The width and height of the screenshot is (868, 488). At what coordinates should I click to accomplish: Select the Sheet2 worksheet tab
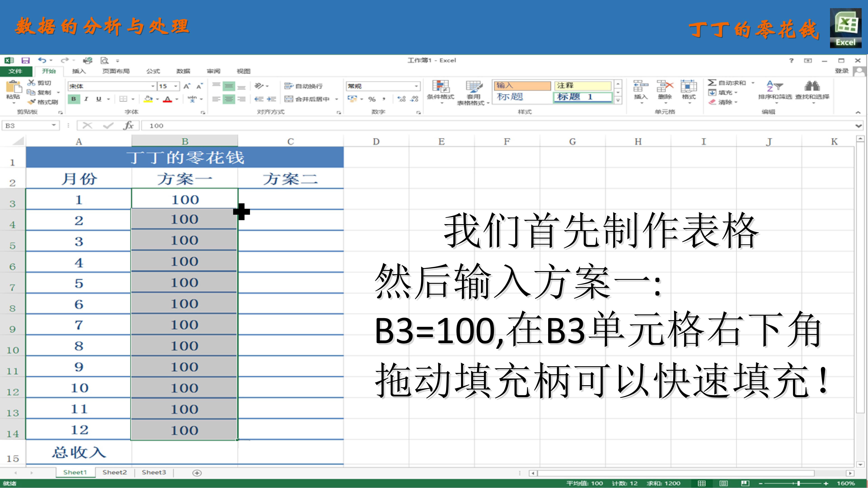point(115,472)
